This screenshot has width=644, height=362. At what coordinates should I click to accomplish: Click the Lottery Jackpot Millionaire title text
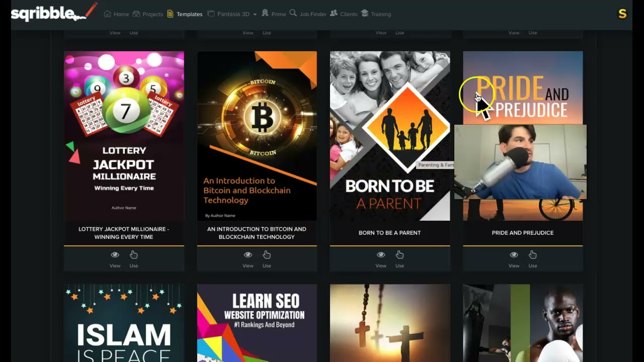pyautogui.click(x=124, y=233)
